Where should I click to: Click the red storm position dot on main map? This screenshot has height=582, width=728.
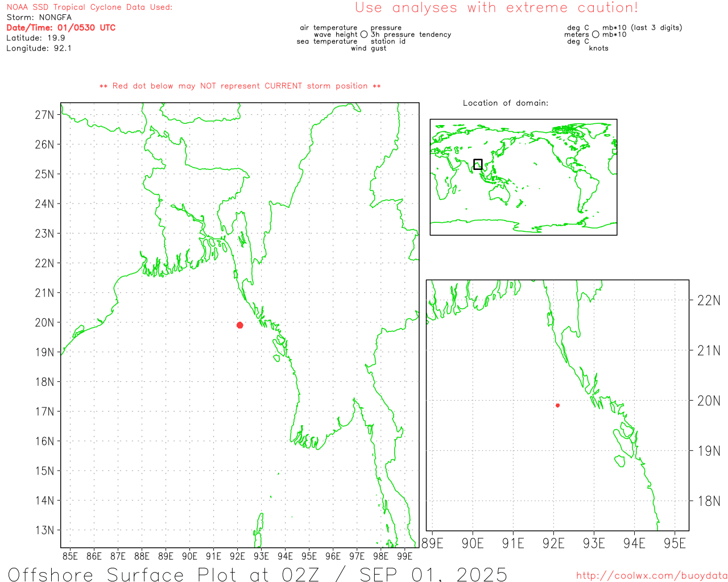tap(240, 325)
